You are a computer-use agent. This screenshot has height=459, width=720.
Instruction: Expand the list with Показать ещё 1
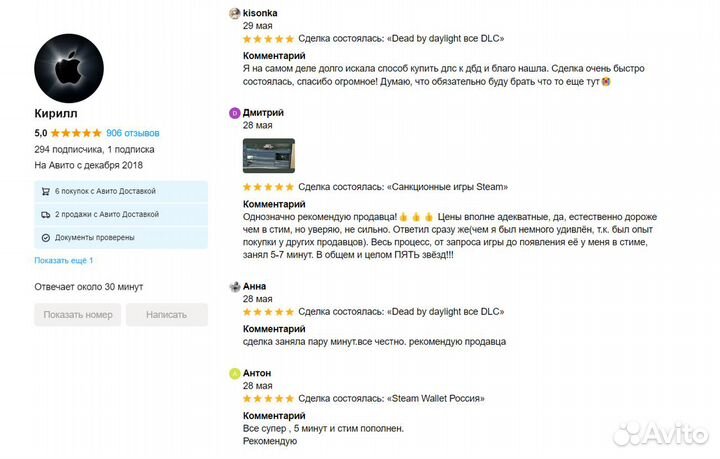64,261
